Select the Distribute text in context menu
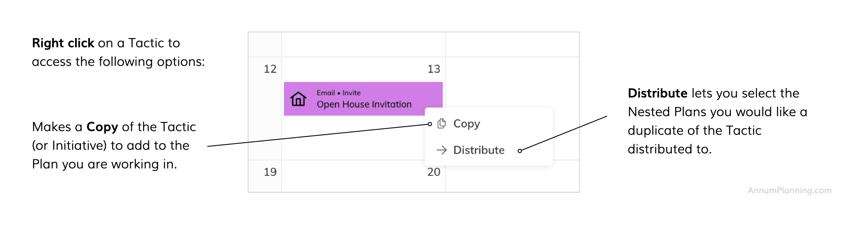 tap(479, 150)
